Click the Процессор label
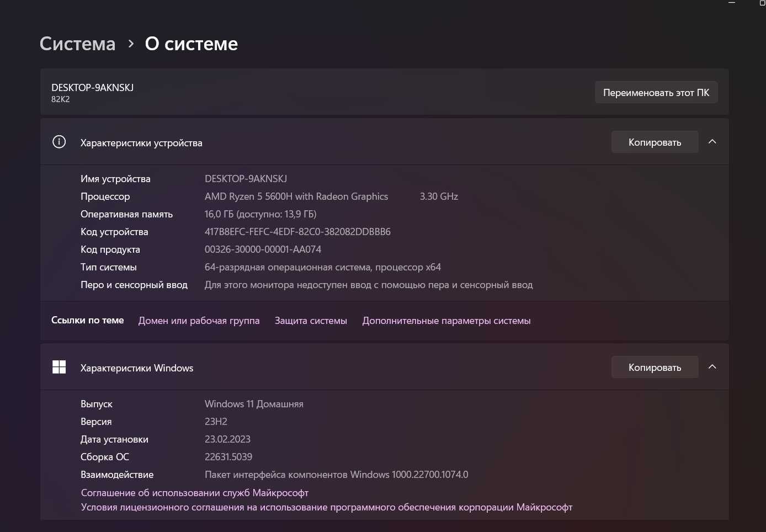This screenshot has height=532, width=766. (x=105, y=196)
